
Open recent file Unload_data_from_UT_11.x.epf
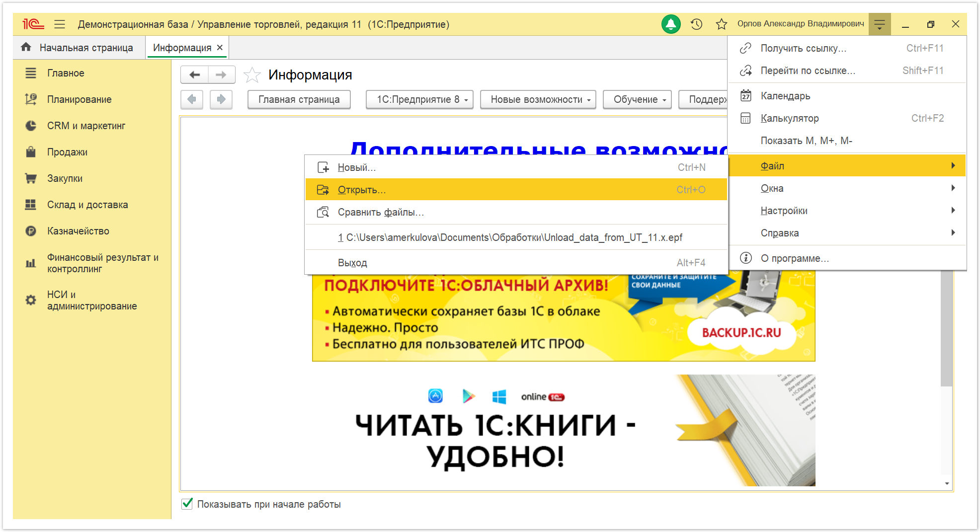[516, 237]
